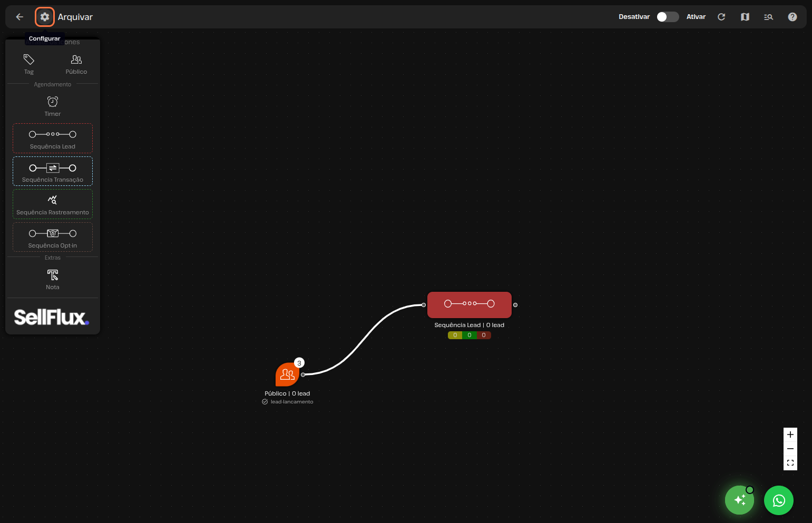This screenshot has width=812, height=523.
Task: Open the WhatsApp chat button
Action: pos(778,500)
